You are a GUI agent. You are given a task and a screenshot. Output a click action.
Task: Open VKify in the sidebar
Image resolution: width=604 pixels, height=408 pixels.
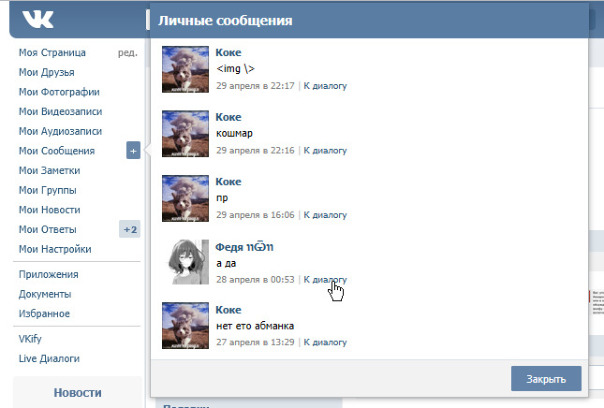(x=30, y=339)
